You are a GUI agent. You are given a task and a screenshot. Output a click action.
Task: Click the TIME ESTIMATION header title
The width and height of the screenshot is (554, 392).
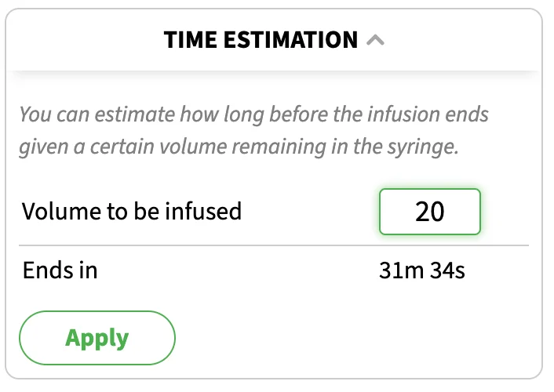pos(261,39)
